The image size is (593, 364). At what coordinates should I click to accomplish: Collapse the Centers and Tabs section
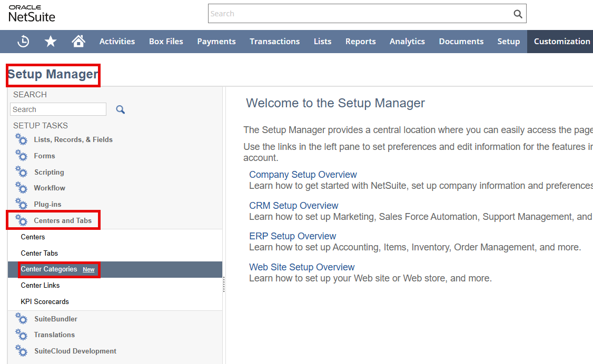point(63,220)
